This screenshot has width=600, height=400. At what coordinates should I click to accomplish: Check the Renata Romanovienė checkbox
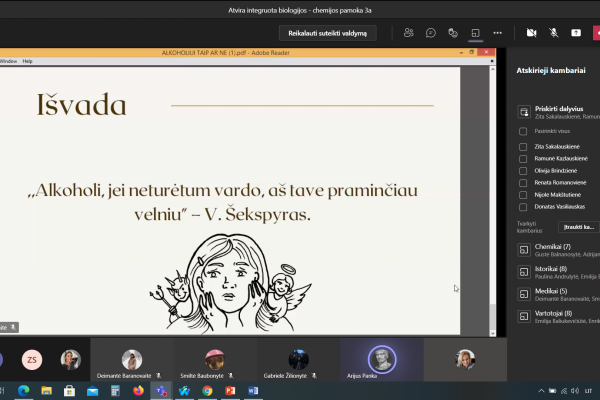[x=523, y=183]
